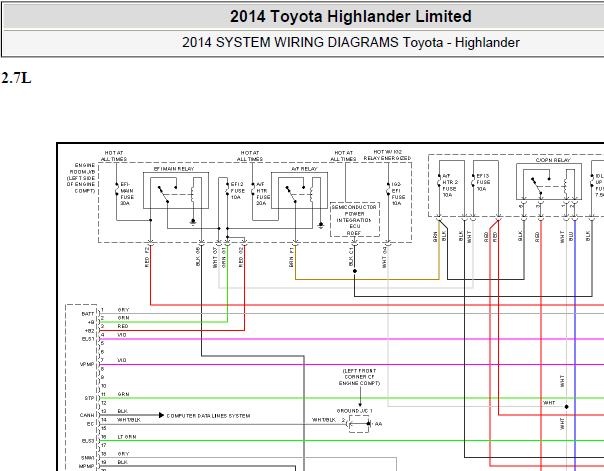The height and width of the screenshot is (471, 604).
Task: Click the 'ELS1' terminal label
Action: [88, 339]
